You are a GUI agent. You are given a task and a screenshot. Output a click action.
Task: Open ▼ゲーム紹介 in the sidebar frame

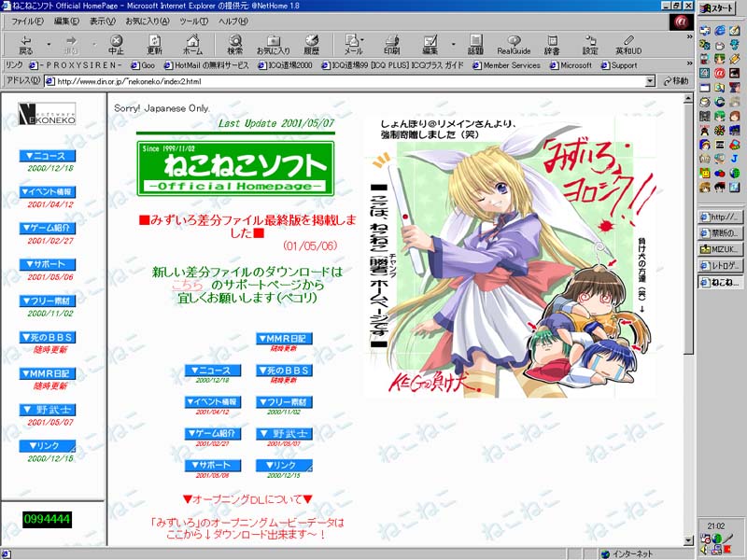(48, 228)
